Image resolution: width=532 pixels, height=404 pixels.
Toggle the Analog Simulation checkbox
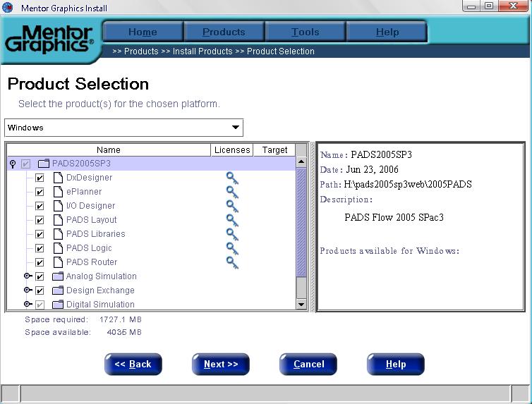tap(40, 276)
